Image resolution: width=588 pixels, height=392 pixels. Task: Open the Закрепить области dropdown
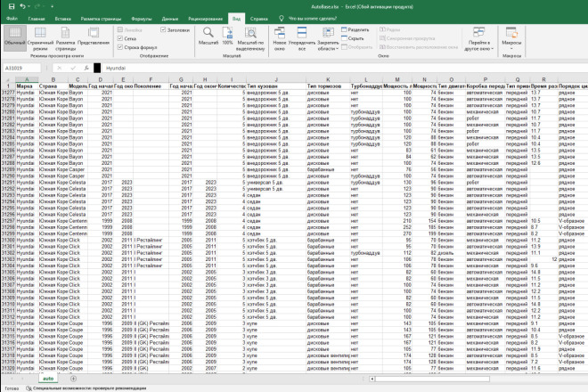(328, 38)
